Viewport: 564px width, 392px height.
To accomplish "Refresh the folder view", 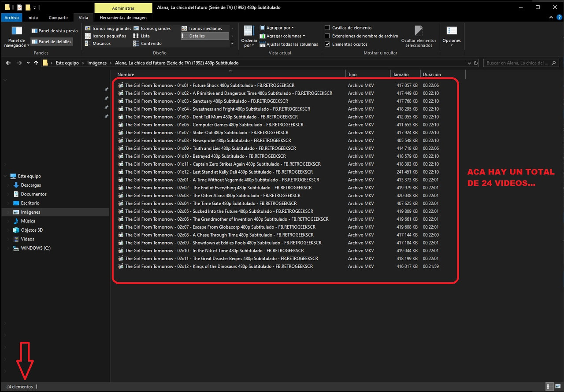I will click(476, 63).
